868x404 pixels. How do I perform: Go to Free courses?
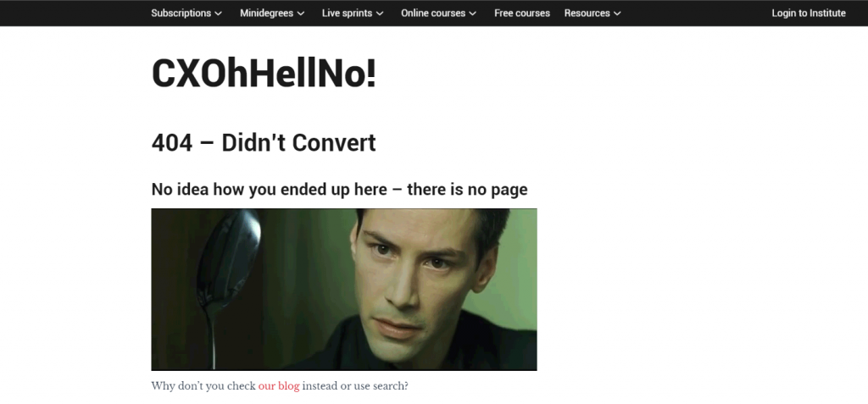[522, 14]
